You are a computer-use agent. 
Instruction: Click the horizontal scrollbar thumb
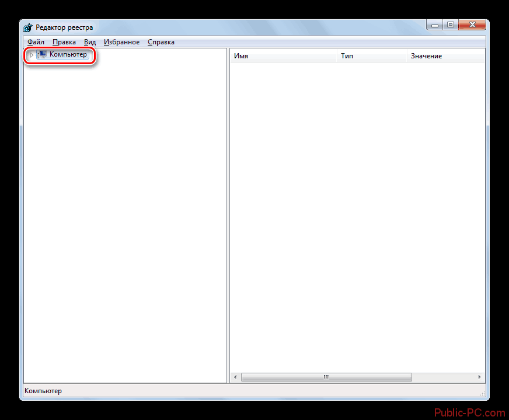click(x=326, y=377)
